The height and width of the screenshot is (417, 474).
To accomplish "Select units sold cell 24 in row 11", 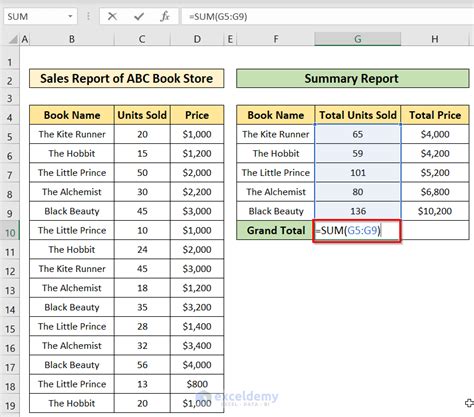I will pyautogui.click(x=142, y=249).
